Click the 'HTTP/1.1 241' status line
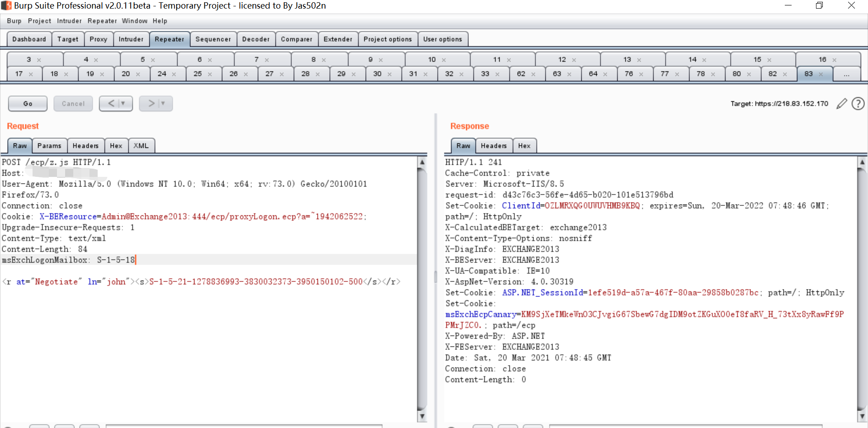868x428 pixels. coord(473,162)
